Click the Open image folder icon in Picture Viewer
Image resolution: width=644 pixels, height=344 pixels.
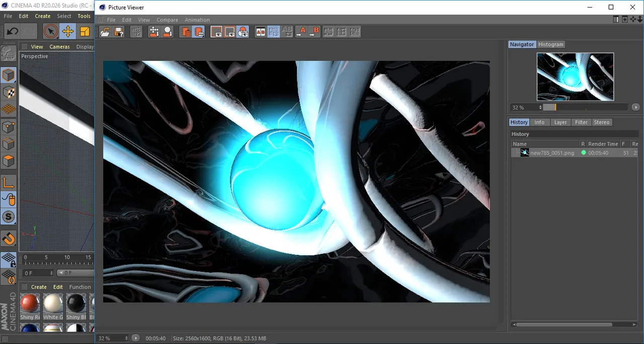click(105, 32)
